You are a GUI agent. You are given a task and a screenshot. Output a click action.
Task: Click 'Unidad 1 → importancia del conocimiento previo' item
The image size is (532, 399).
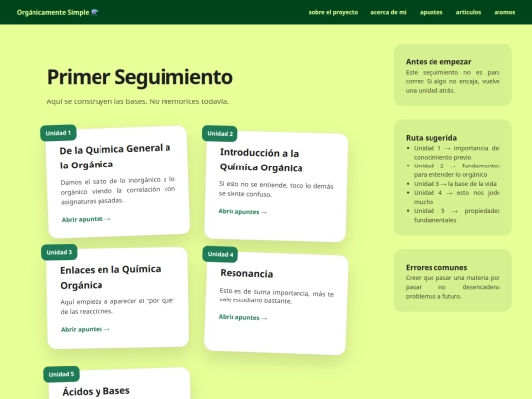pyautogui.click(x=456, y=153)
